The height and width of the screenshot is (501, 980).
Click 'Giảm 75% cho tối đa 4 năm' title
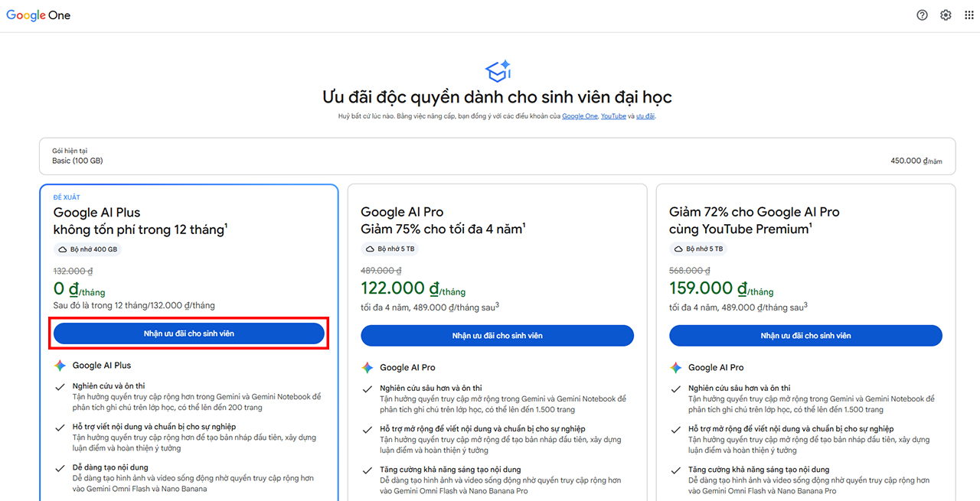443,229
